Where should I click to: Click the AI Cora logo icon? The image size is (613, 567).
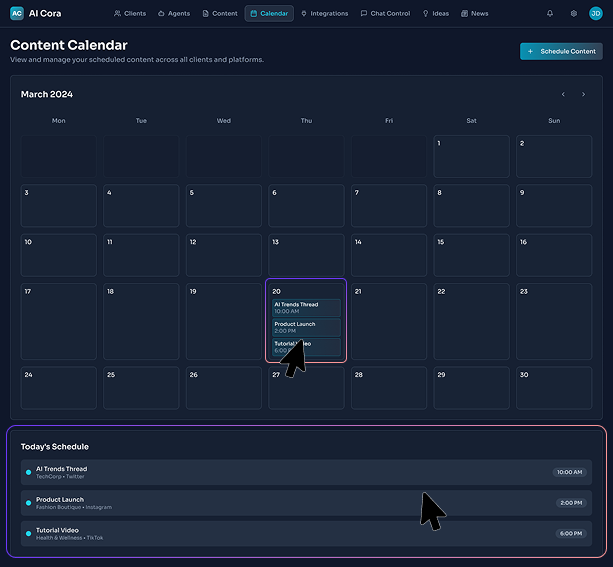click(17, 13)
